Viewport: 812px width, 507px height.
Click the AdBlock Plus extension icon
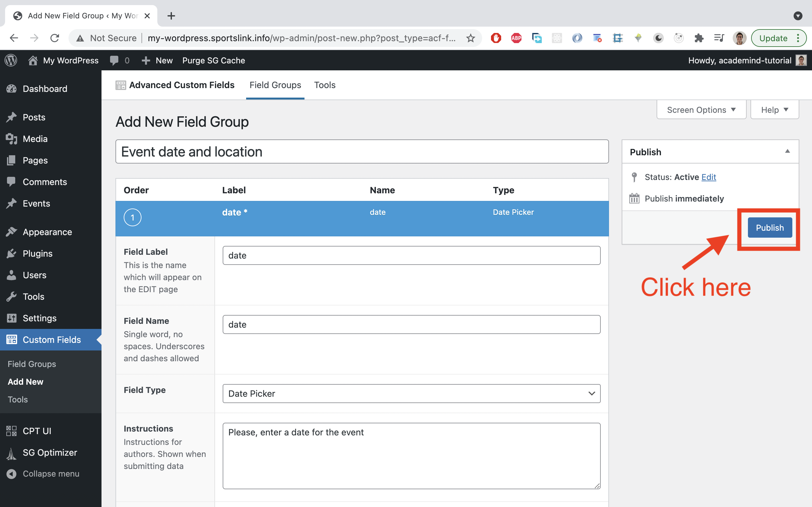coord(516,38)
